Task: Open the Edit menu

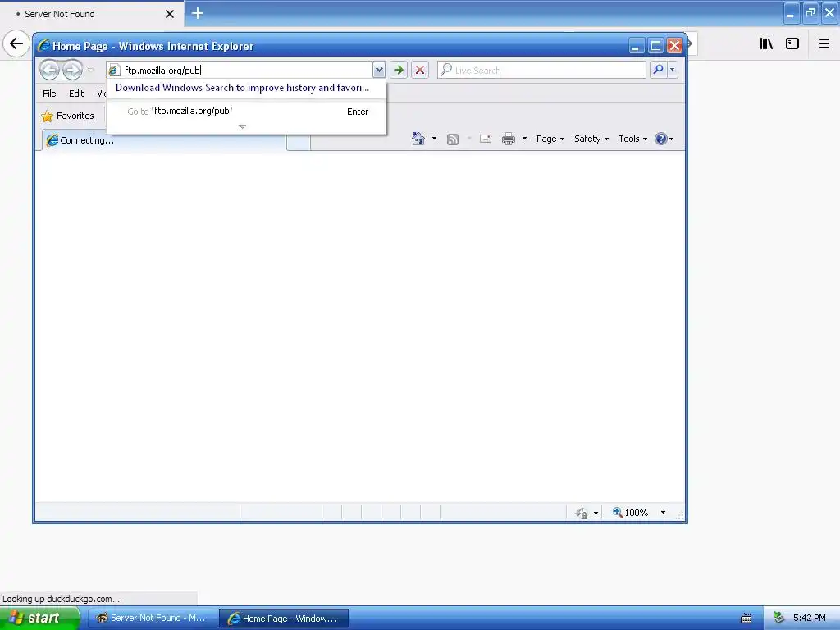Action: pyautogui.click(x=76, y=94)
